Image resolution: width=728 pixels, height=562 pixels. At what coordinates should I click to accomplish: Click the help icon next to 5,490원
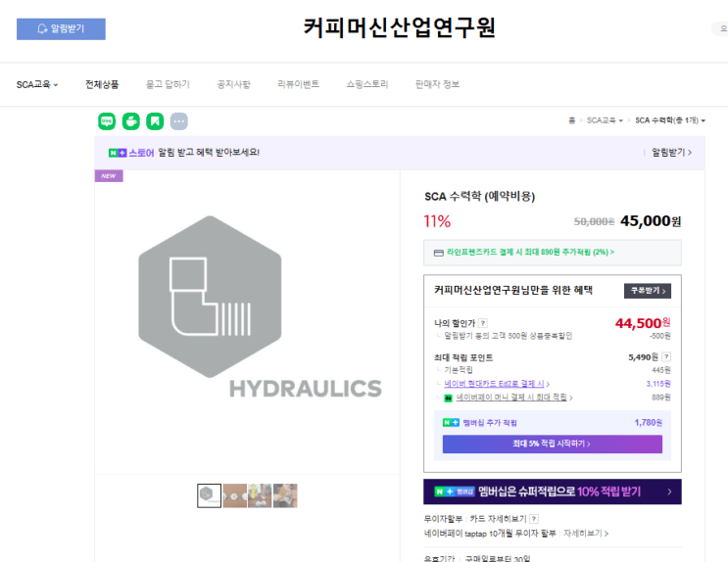(666, 356)
